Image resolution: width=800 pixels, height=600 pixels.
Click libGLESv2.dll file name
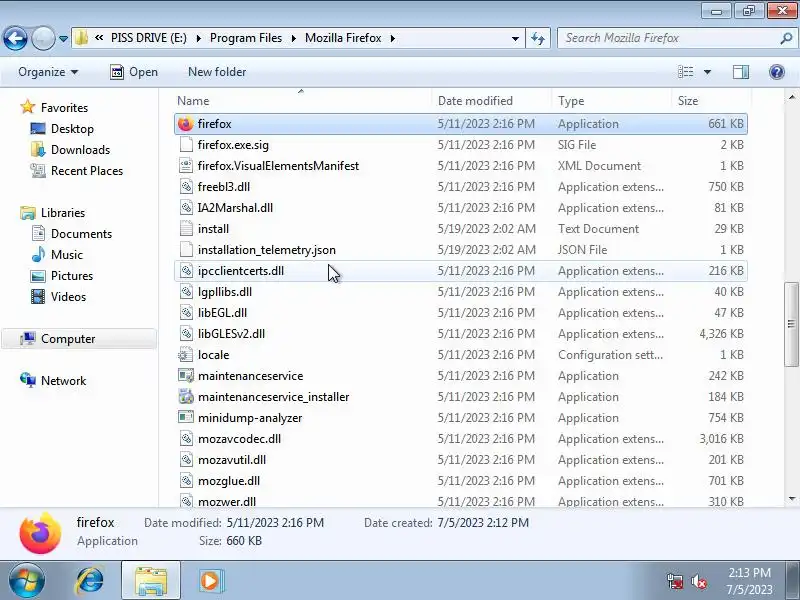[231, 334]
